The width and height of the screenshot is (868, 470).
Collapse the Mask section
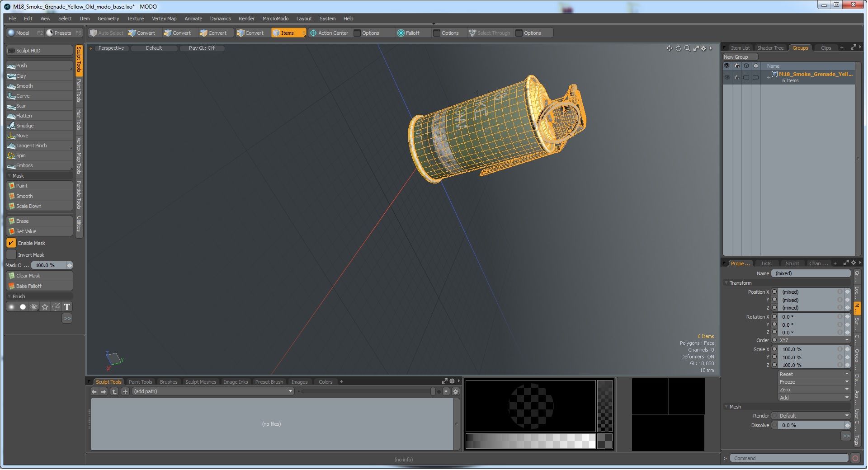point(9,176)
